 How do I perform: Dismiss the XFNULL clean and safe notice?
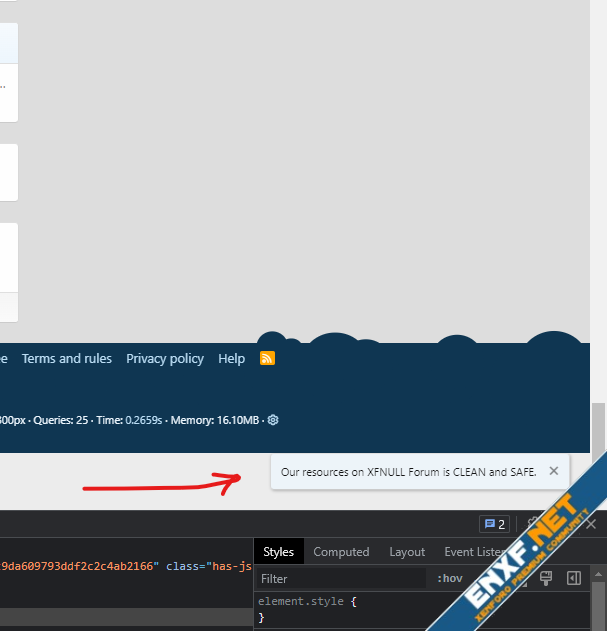[x=554, y=471]
